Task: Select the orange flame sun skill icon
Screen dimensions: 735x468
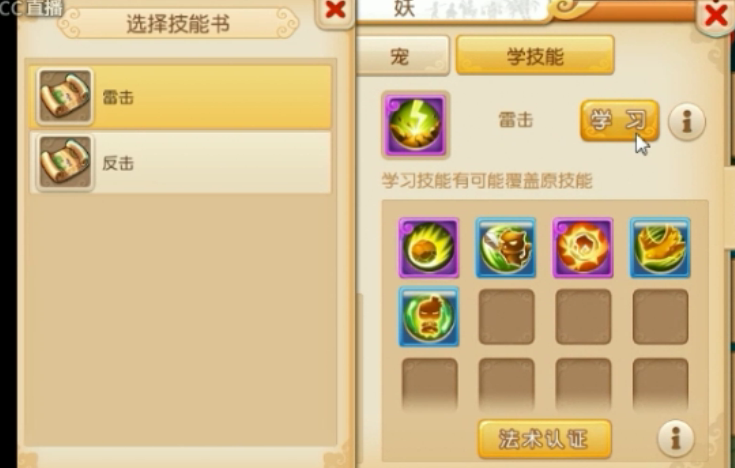Action: tap(583, 248)
